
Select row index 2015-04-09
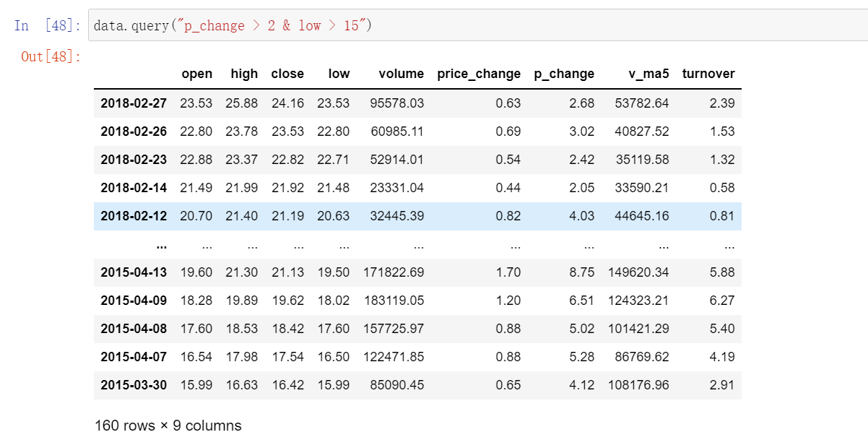(134, 301)
